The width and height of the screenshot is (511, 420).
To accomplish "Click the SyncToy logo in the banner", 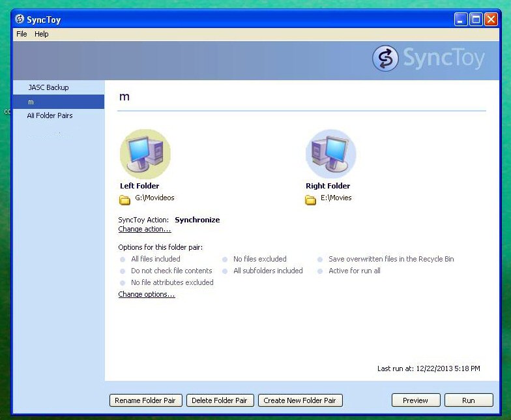I will coord(429,59).
